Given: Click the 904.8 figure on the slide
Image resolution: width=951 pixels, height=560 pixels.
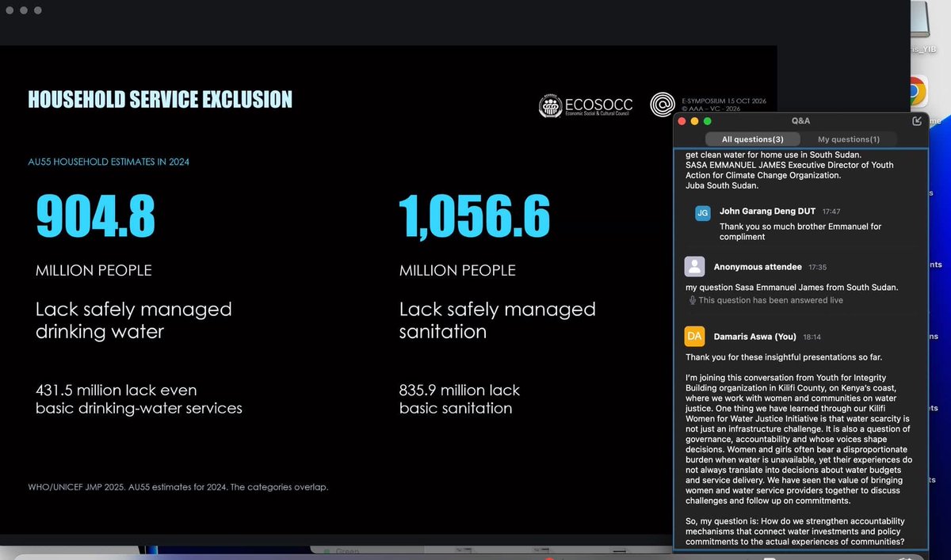Looking at the screenshot, I should tap(95, 216).
